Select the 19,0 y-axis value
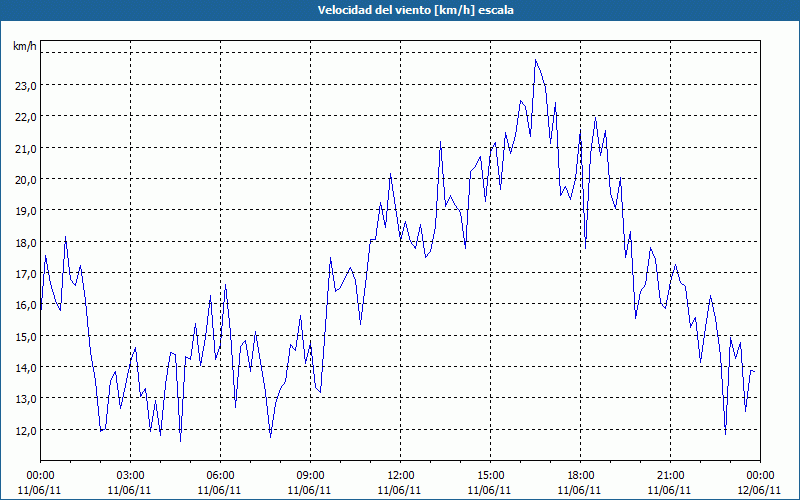 click(x=26, y=211)
